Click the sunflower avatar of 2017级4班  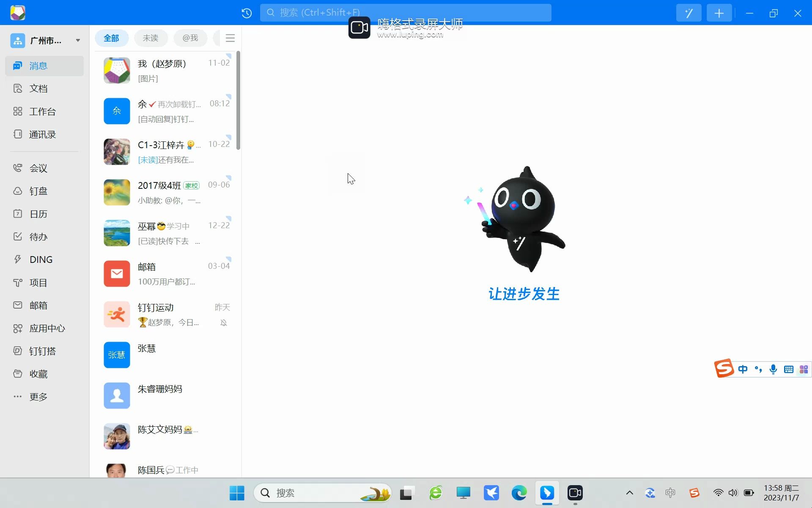(117, 192)
